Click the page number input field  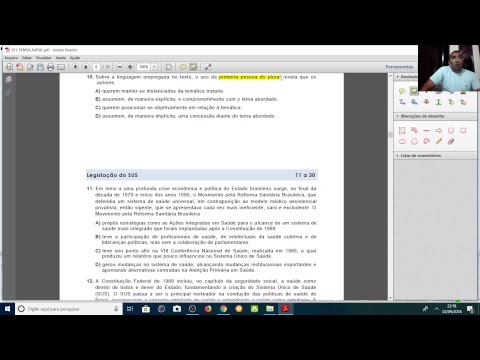coord(96,67)
